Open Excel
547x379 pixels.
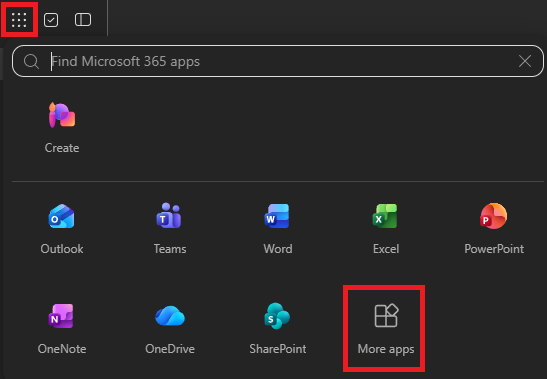click(x=386, y=229)
